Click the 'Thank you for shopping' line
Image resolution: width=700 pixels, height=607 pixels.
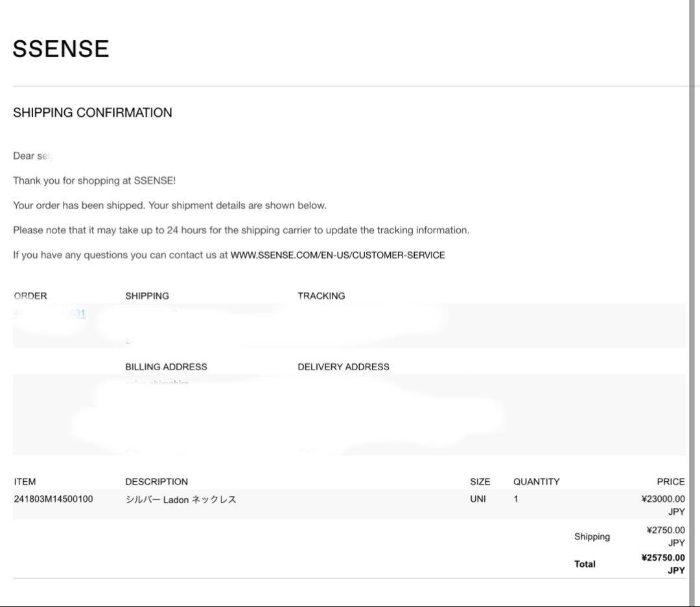tap(94, 181)
